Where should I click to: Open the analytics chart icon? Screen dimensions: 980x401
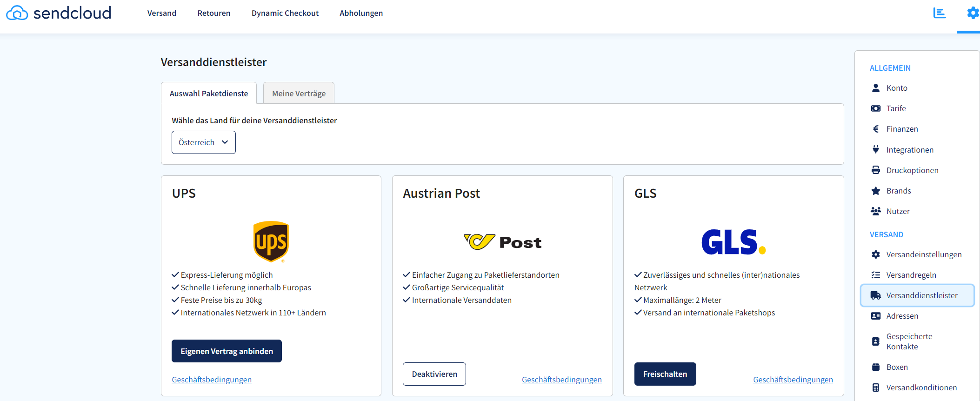click(x=939, y=13)
